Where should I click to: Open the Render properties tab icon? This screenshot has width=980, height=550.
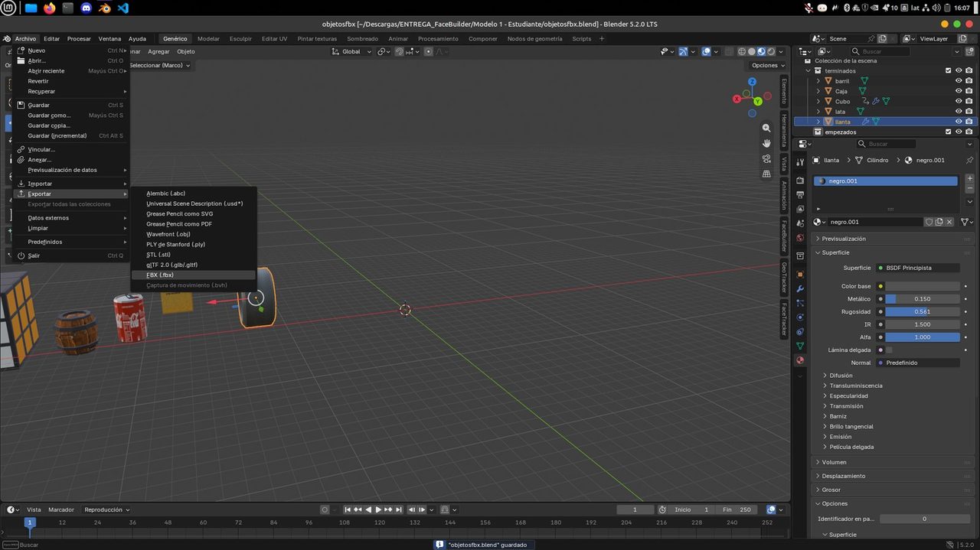(x=800, y=181)
